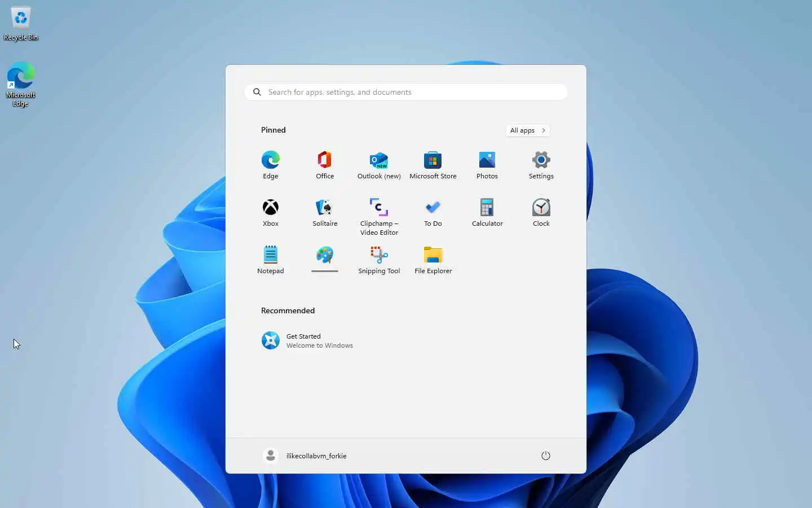Launch the Xbox app
Screen dimensions: 812x508
pos(270,212)
